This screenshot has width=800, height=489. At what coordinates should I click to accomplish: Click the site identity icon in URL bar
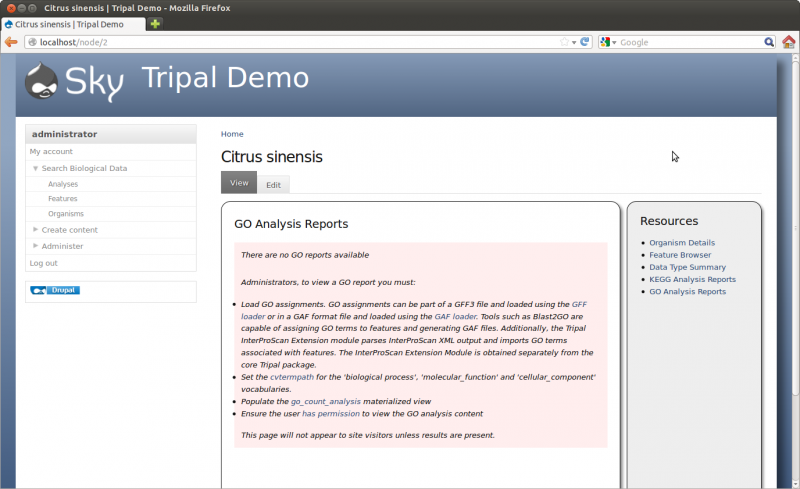tap(32, 42)
